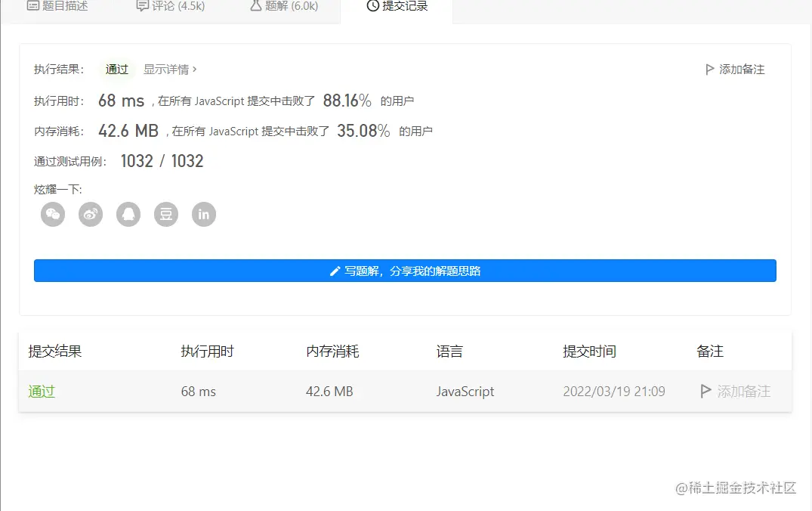
Task: Share result via Douban icon
Action: click(166, 214)
